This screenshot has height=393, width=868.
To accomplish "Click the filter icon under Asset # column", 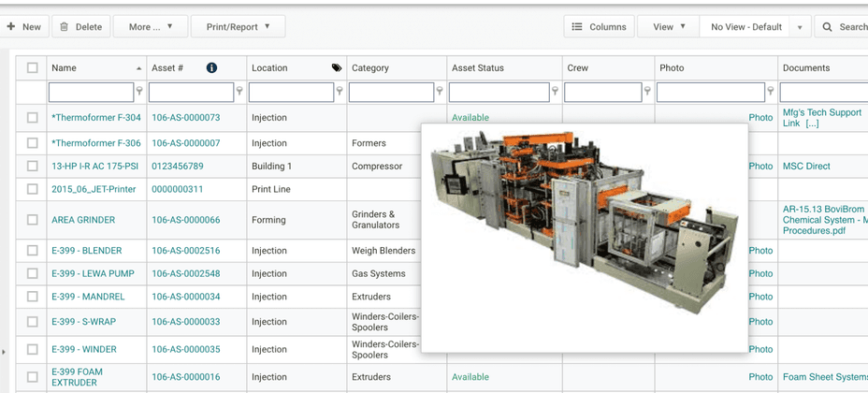I will pos(240,92).
